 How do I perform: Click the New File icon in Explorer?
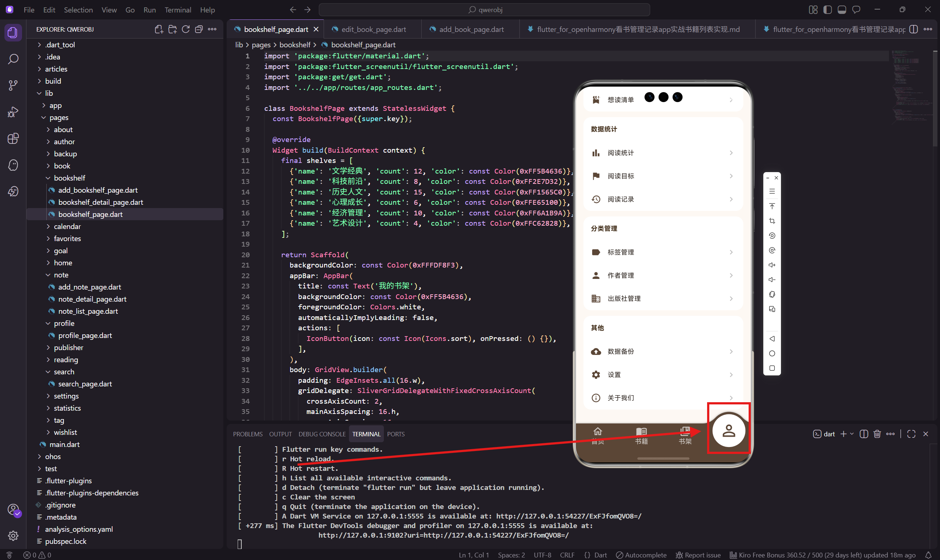159,29
